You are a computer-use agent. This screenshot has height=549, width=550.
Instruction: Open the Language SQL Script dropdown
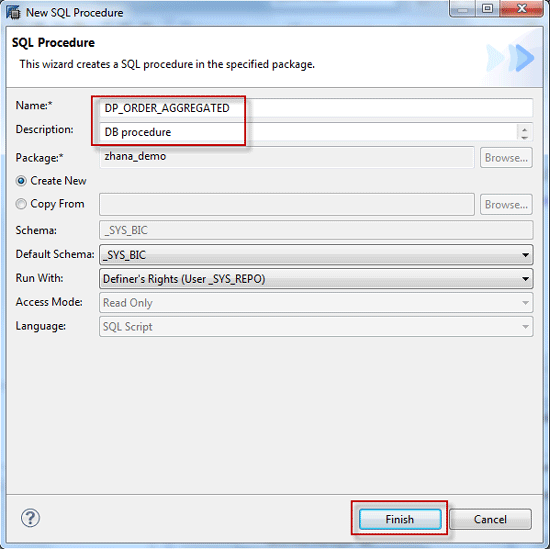pyautogui.click(x=316, y=327)
